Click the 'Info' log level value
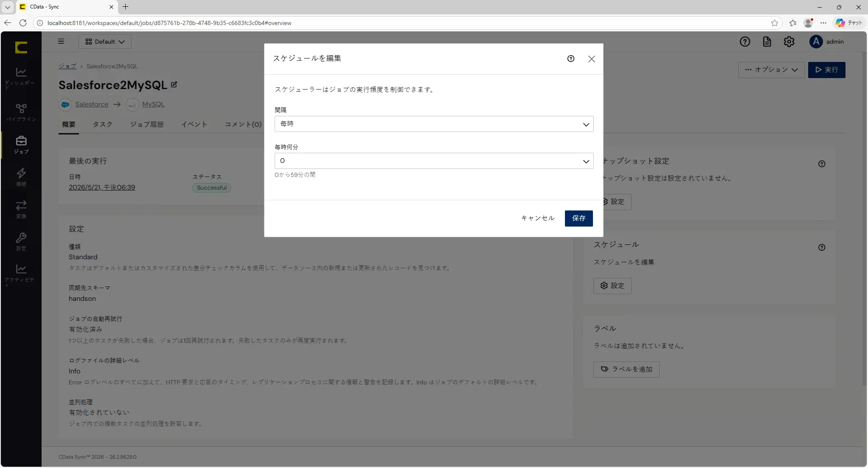The height and width of the screenshot is (468, 868). [74, 371]
